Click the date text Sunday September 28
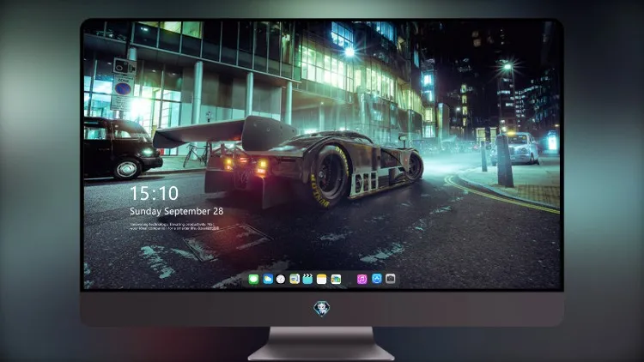 coord(177,211)
